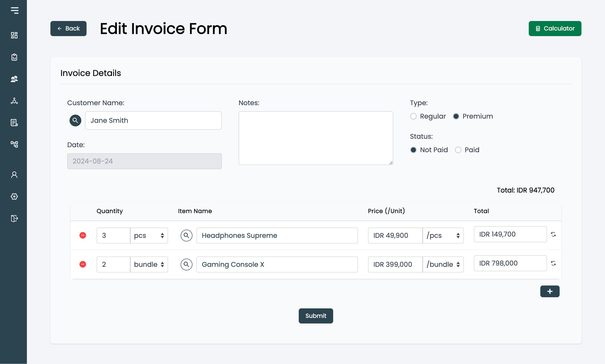Screen dimensions: 605x364
Task: Set status to Paid
Action: click(458, 150)
